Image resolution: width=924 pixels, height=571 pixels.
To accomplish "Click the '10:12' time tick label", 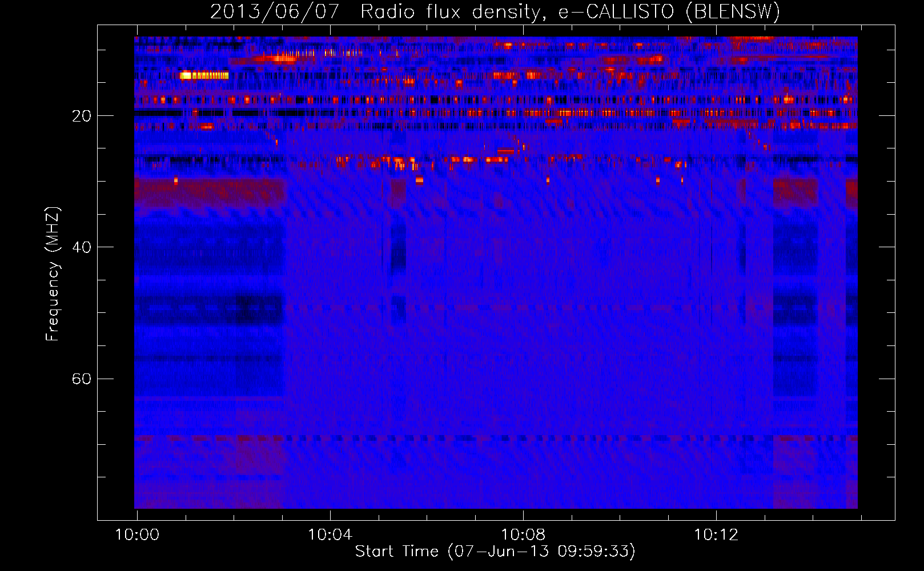I will click(716, 535).
